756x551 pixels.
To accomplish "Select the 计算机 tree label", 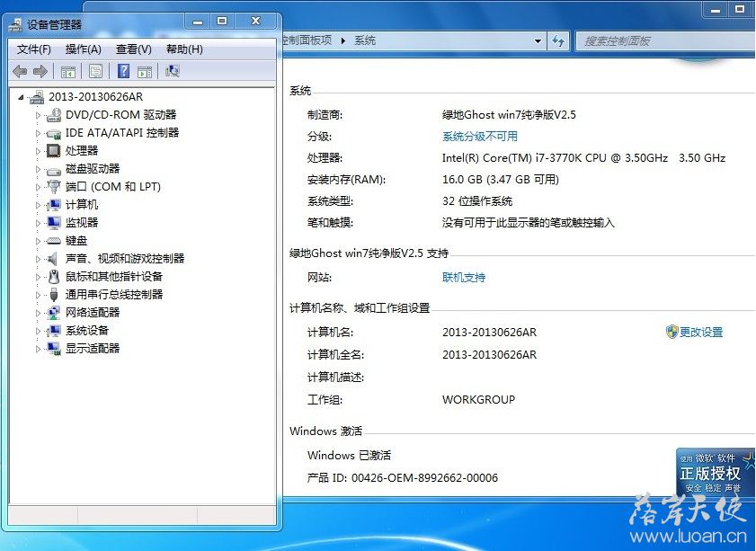I will (82, 204).
